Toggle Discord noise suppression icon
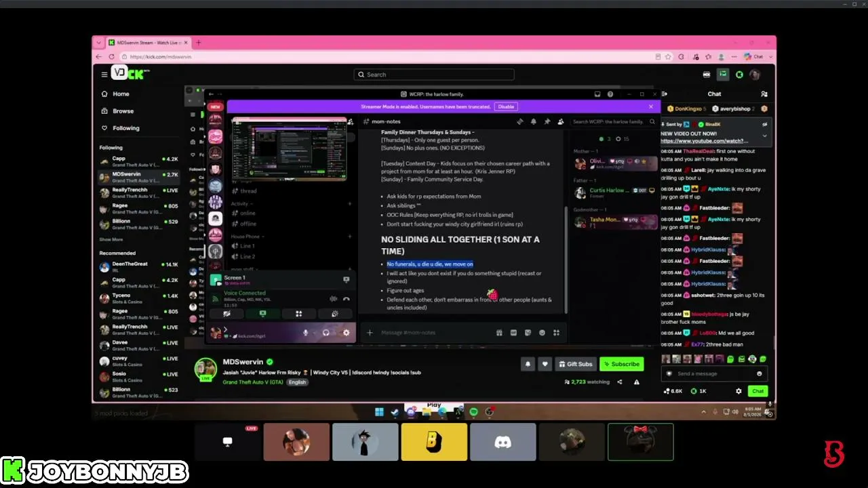This screenshot has width=868, height=488. pyautogui.click(x=333, y=298)
